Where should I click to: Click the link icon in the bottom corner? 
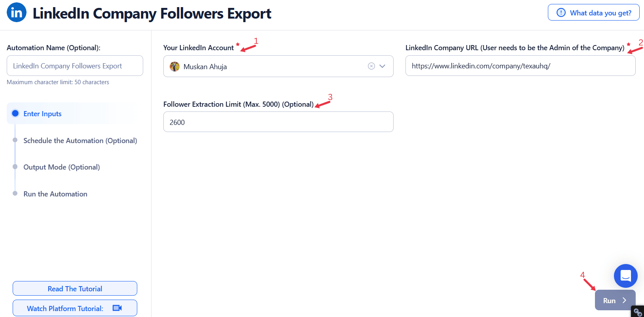pyautogui.click(x=638, y=312)
